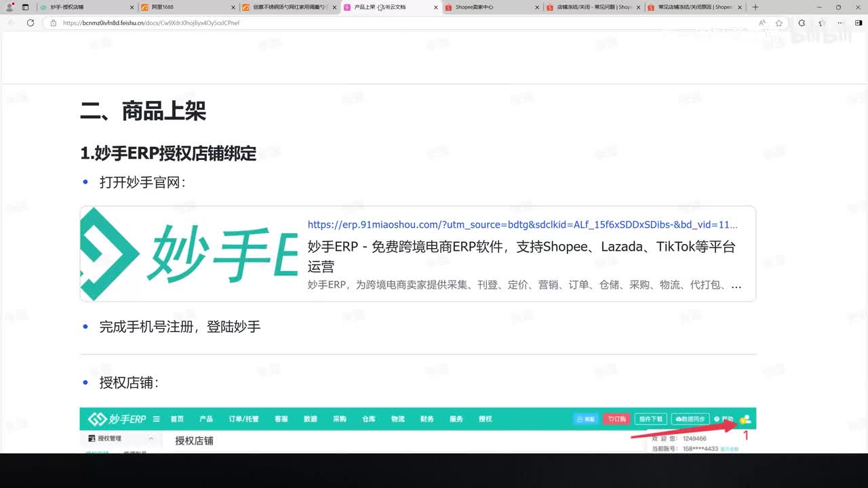Click the 授权店铺： bullet text
The width and height of the screenshot is (868, 488).
click(129, 383)
